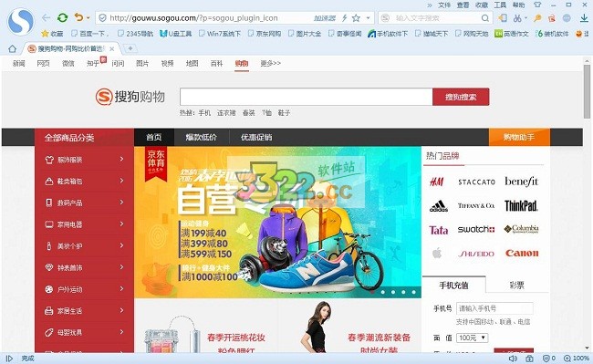This screenshot has height=364, width=593.
Task: Open the 文件 menu
Action: click(x=444, y=5)
